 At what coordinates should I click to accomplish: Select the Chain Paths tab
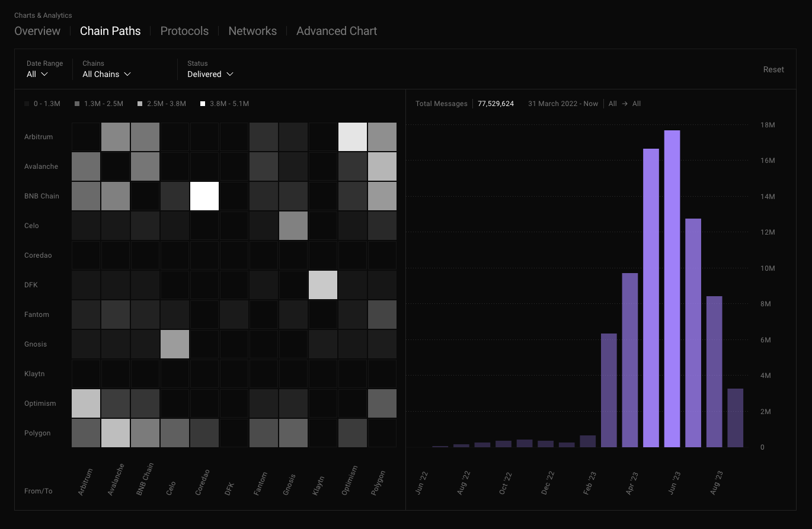click(x=110, y=31)
